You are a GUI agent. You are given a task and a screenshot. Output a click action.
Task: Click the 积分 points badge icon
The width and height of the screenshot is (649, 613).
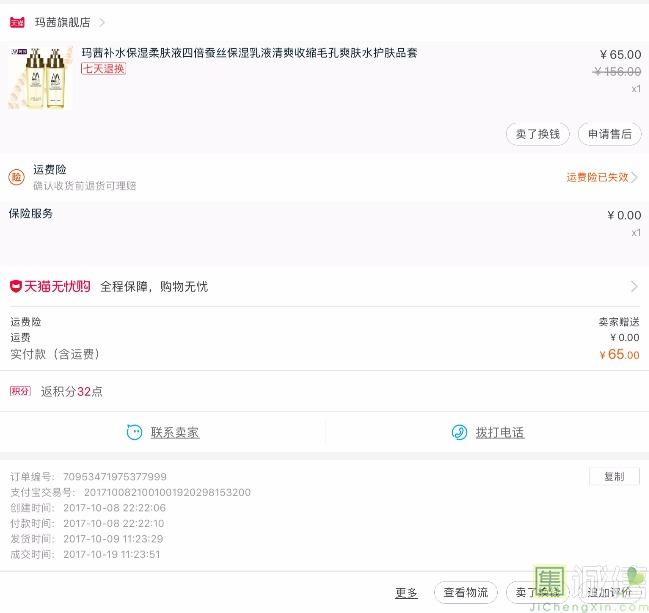[x=20, y=391]
